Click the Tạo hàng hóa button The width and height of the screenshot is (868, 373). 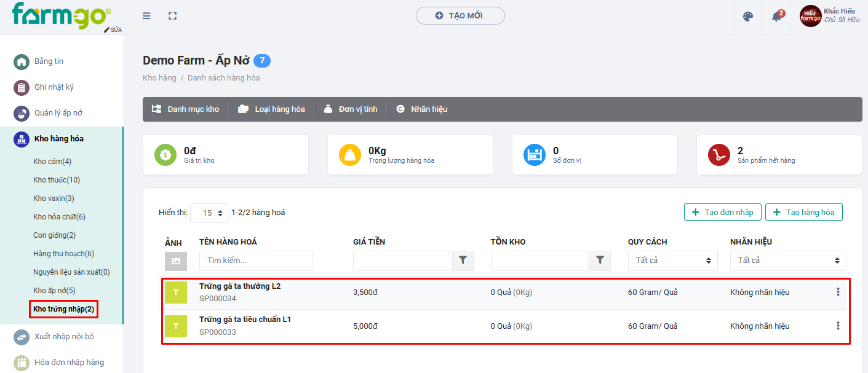(x=804, y=212)
